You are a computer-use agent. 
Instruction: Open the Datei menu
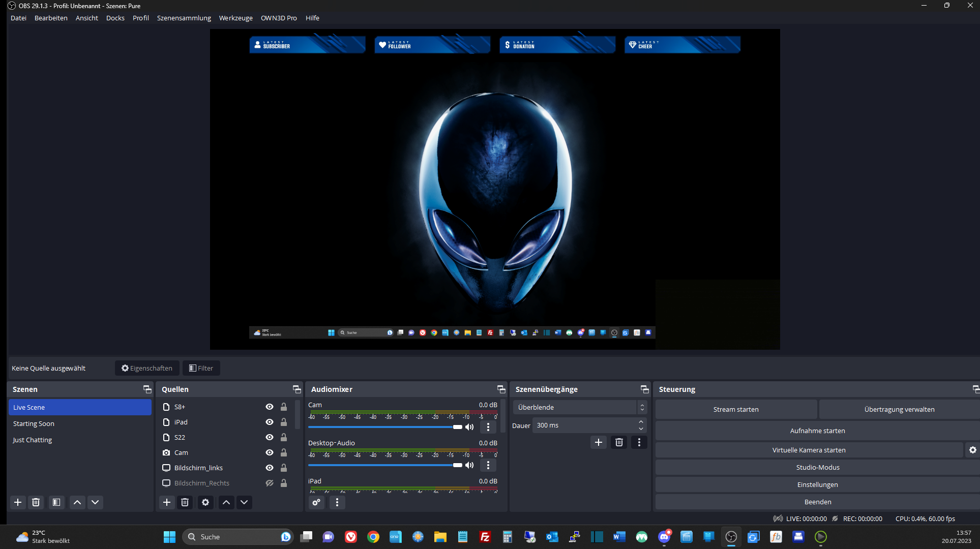(x=18, y=18)
